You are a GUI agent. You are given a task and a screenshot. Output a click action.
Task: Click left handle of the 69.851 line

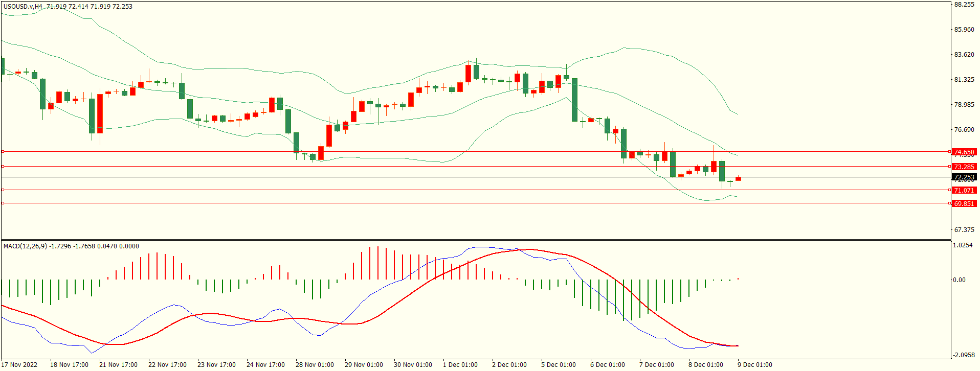coord(3,203)
